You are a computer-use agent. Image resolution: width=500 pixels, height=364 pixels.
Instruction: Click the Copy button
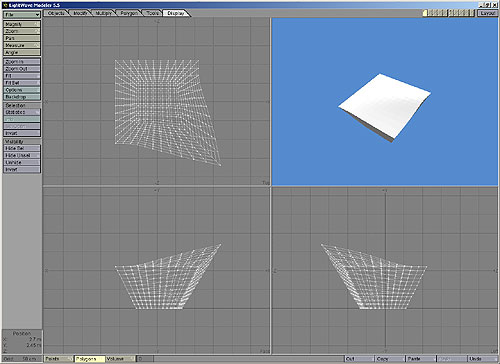pos(389,359)
